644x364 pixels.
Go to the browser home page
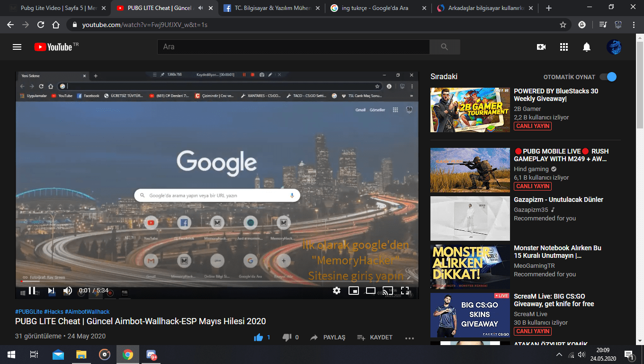[56, 25]
